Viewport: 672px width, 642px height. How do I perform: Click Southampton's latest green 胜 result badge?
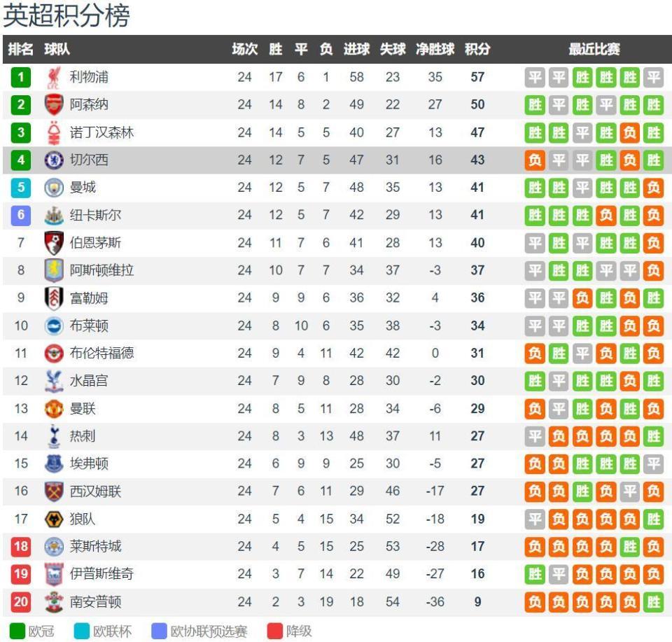(x=653, y=602)
